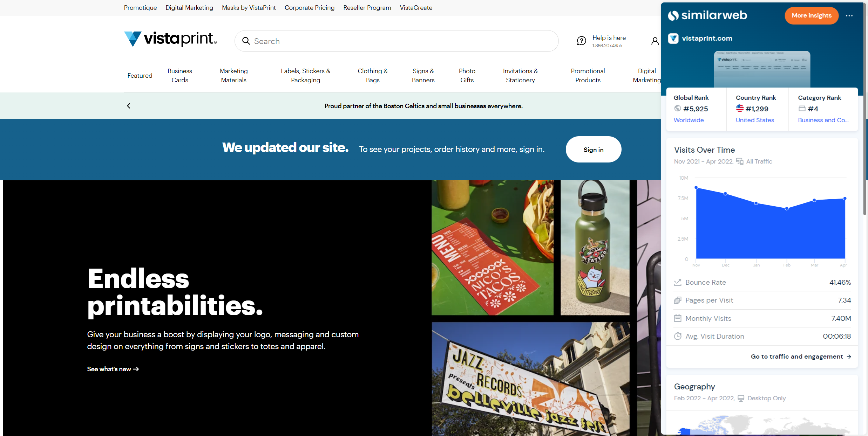Click the Bounce Rate icon
The width and height of the screenshot is (868, 436).
[678, 282]
